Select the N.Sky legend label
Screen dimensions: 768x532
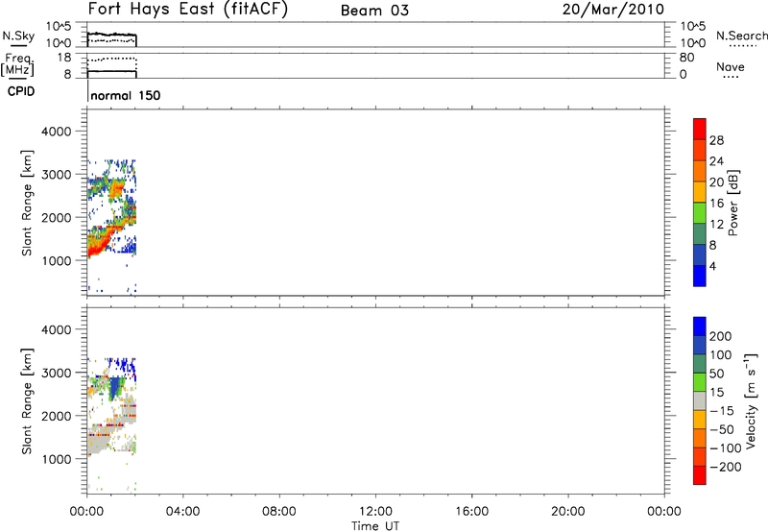tap(18, 36)
